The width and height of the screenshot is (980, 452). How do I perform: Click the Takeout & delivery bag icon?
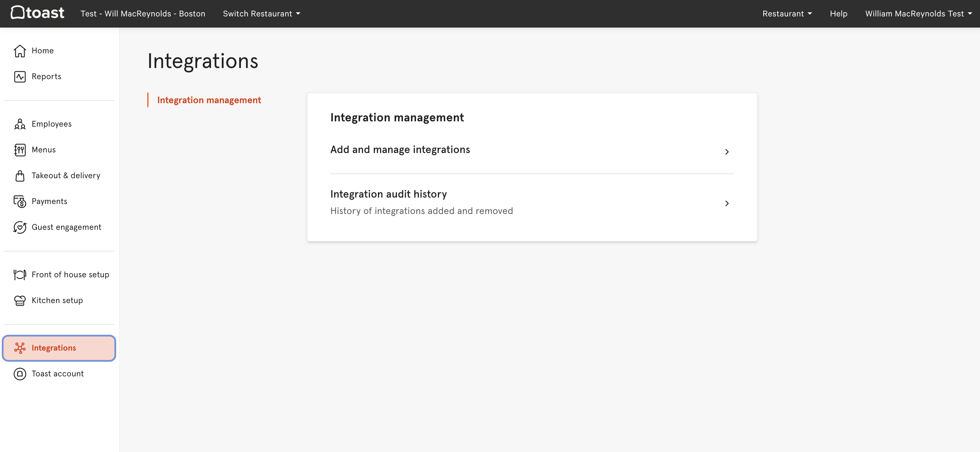pyautogui.click(x=20, y=176)
